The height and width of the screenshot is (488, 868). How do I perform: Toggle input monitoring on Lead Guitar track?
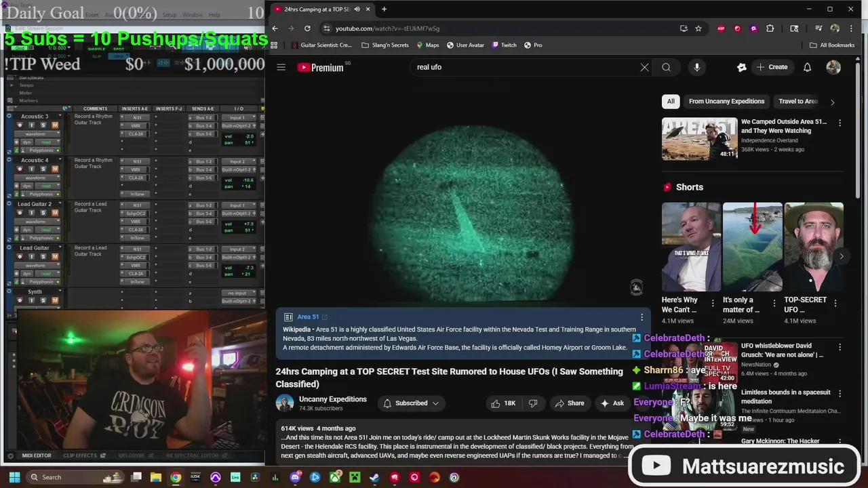click(x=31, y=257)
